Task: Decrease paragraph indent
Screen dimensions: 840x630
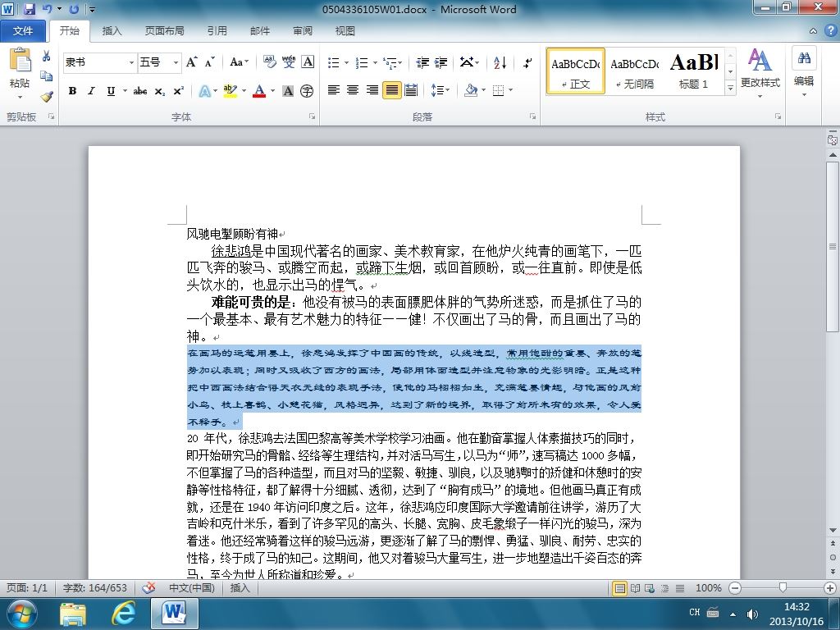Action: [x=422, y=62]
